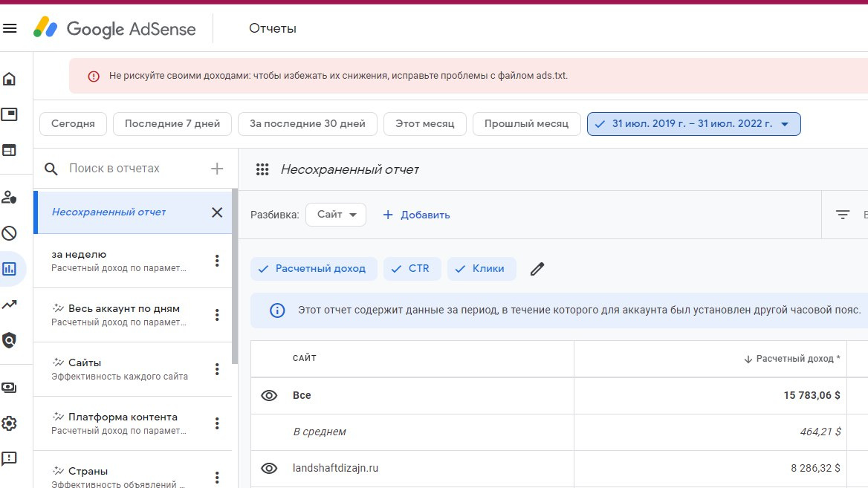This screenshot has height=488, width=868.
Task: Toggle the Расчетный доход metric chip
Action: 313,269
